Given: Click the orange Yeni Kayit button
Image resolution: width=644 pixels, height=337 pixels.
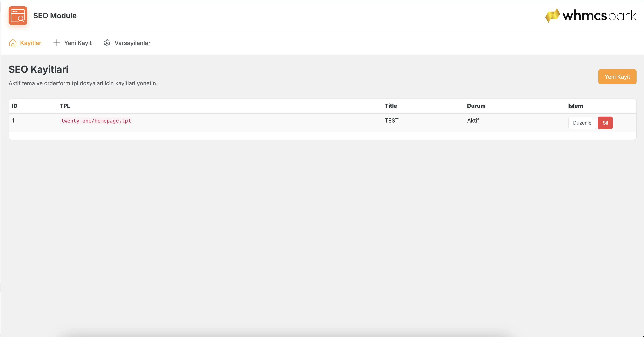Looking at the screenshot, I should pyautogui.click(x=617, y=77).
